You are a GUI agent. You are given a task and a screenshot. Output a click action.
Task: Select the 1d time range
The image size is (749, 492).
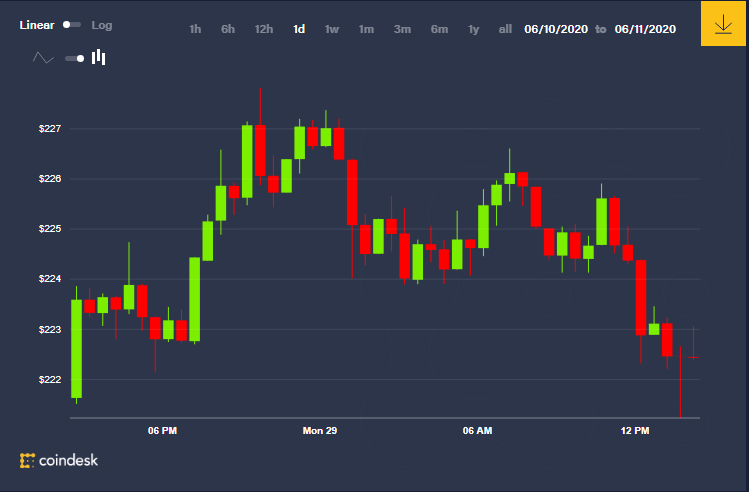(299, 29)
